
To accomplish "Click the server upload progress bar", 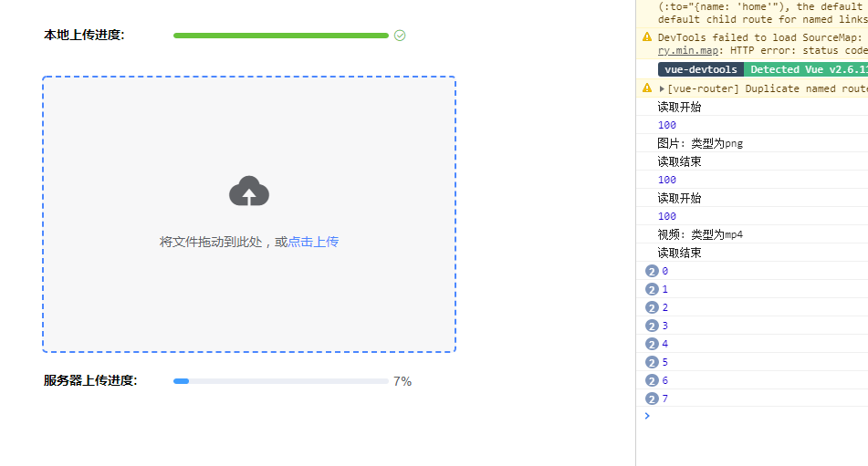I will pyautogui.click(x=280, y=381).
